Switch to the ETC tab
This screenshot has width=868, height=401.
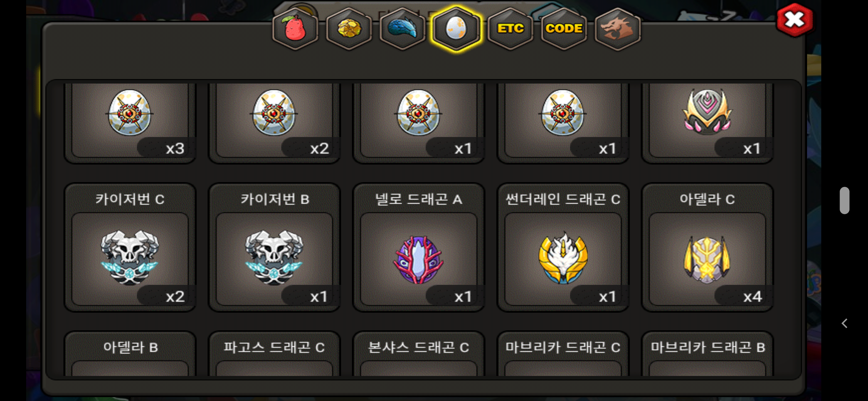(x=510, y=29)
